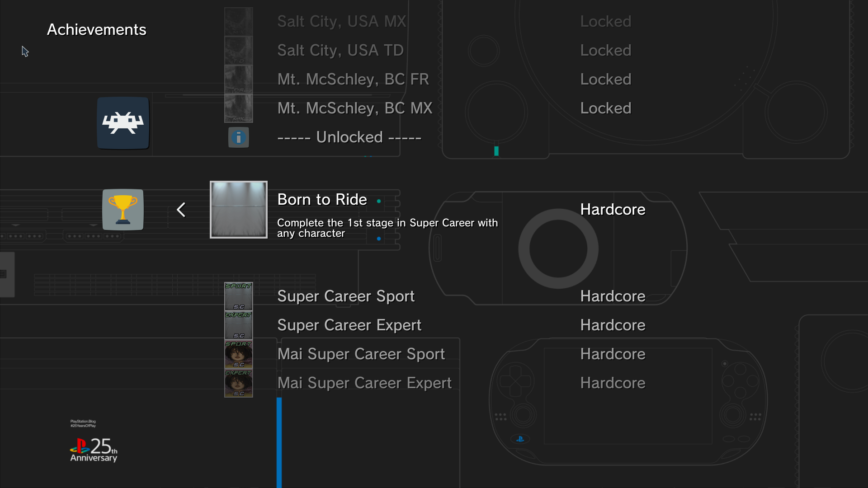Open the Mai Super Career Expert entry
The width and height of the screenshot is (868, 488).
tap(364, 383)
